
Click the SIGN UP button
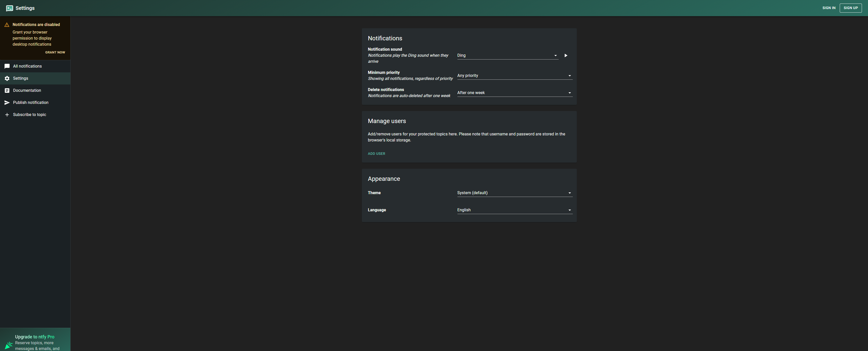[851, 8]
